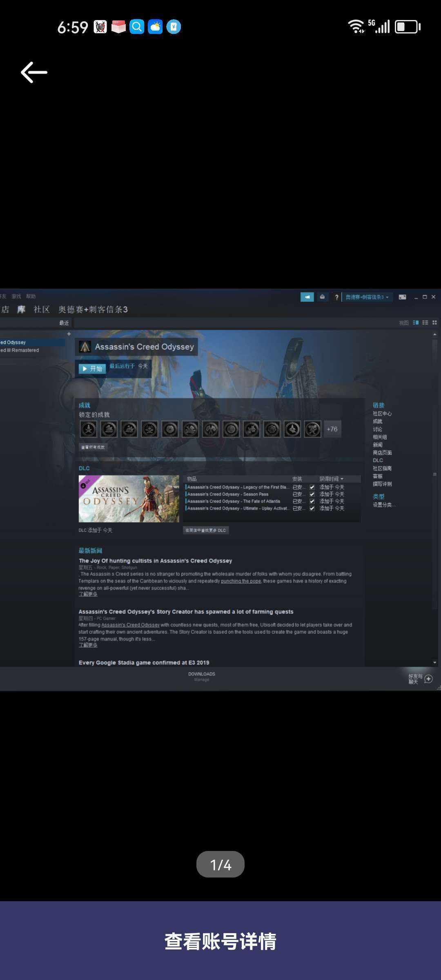441x980 pixels.
Task: Open the 讨论 link
Action: click(x=378, y=429)
